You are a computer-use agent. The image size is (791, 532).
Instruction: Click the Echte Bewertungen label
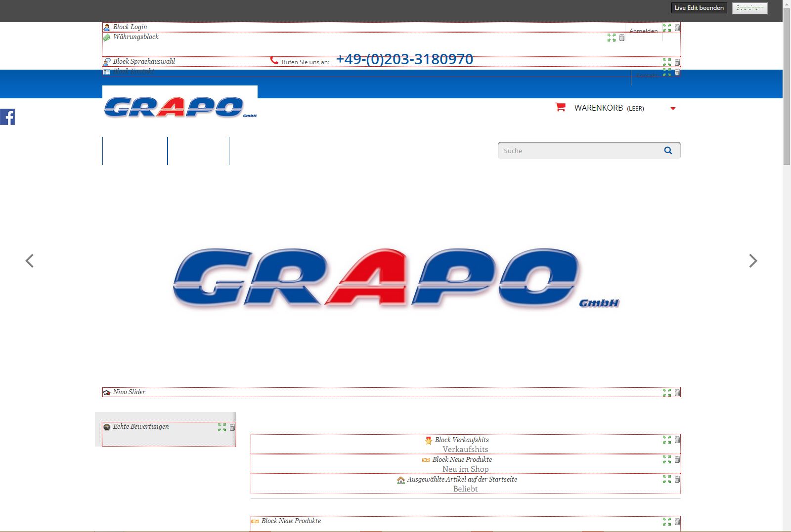(141, 427)
